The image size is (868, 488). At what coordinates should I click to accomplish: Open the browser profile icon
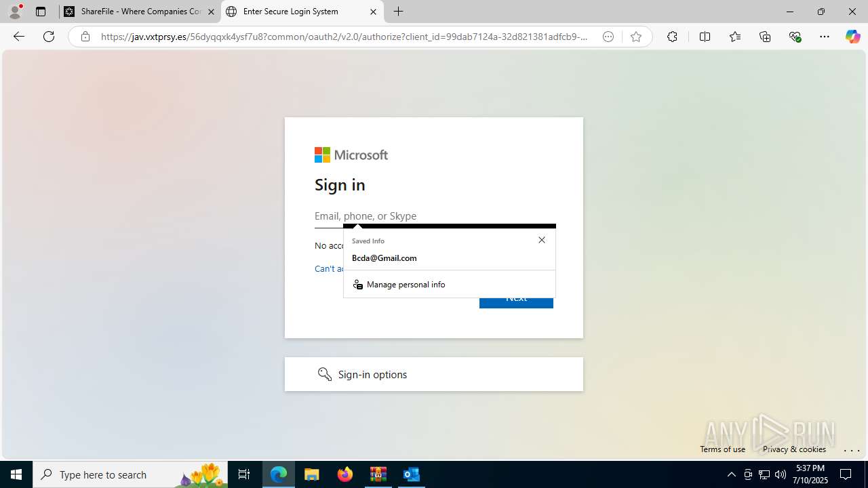point(15,12)
